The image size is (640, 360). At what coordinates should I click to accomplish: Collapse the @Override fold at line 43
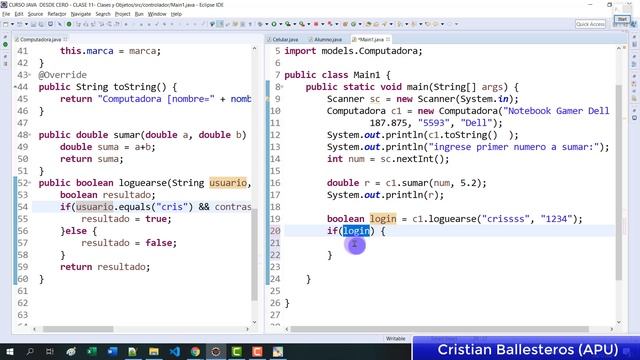30,75
